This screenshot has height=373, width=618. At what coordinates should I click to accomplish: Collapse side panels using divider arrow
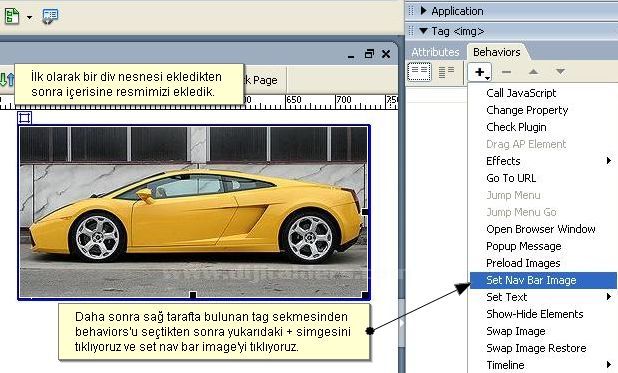[402, 323]
